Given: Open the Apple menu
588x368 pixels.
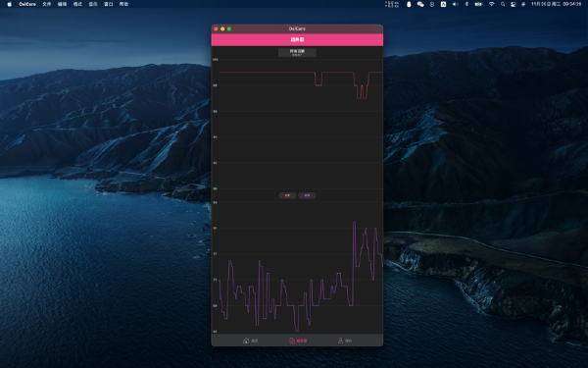Looking at the screenshot, I should [x=10, y=4].
